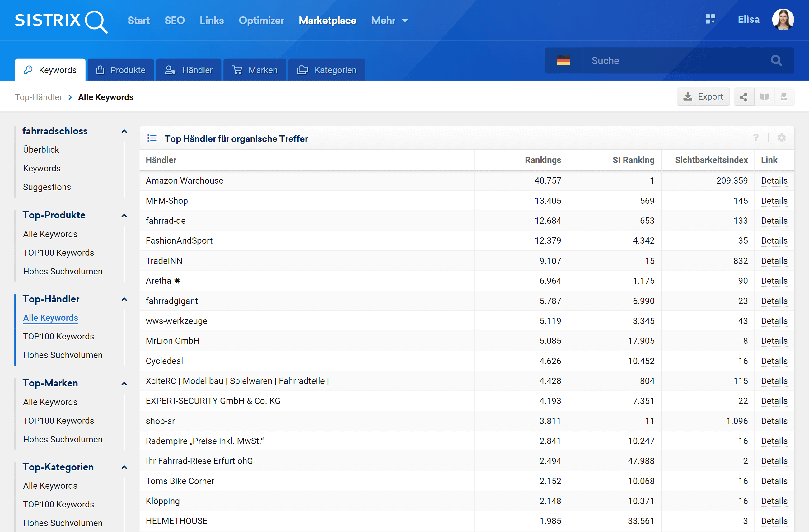809x532 pixels.
Task: Open table settings gear icon
Action: click(781, 138)
